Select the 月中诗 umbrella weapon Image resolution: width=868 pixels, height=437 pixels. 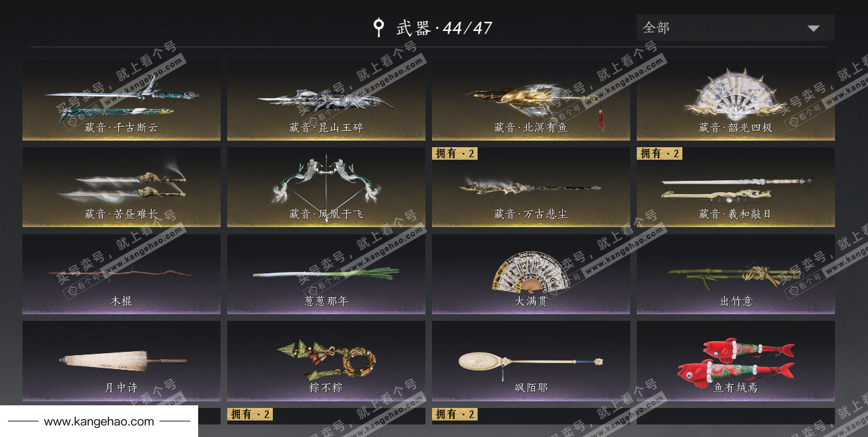click(x=122, y=361)
